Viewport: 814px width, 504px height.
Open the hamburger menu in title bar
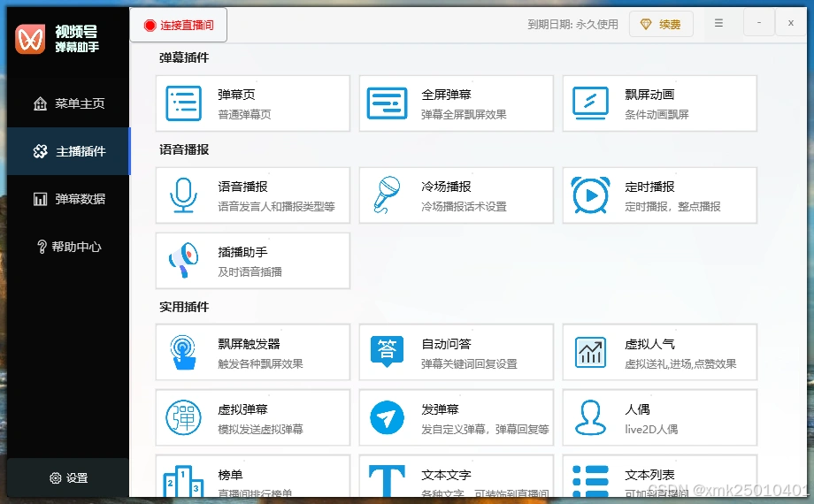[718, 23]
